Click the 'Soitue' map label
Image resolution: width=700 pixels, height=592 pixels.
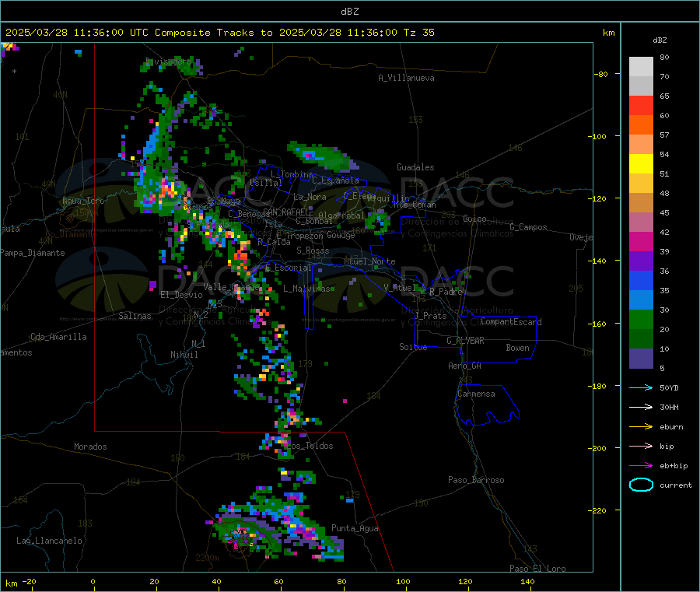click(413, 347)
